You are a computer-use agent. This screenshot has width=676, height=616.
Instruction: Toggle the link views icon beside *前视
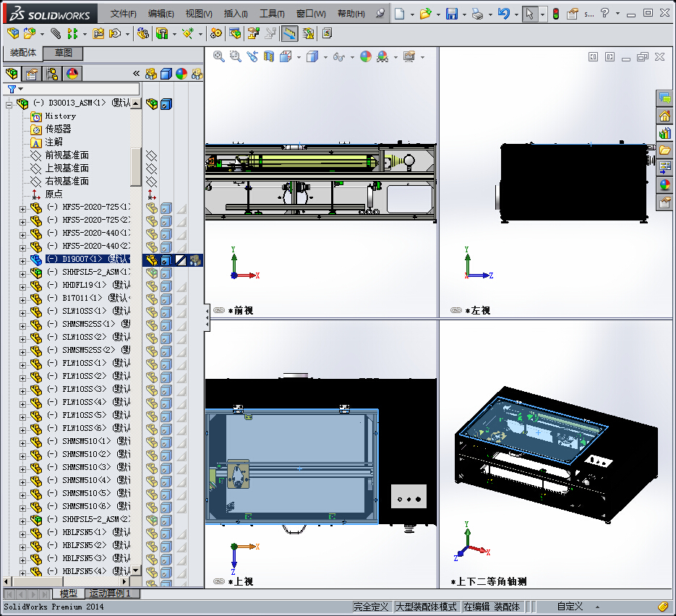click(218, 310)
